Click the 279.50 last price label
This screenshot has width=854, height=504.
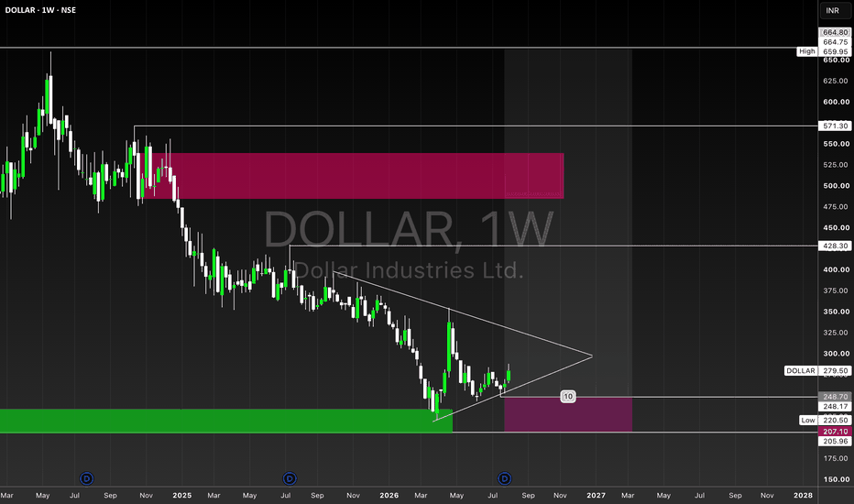pos(835,370)
